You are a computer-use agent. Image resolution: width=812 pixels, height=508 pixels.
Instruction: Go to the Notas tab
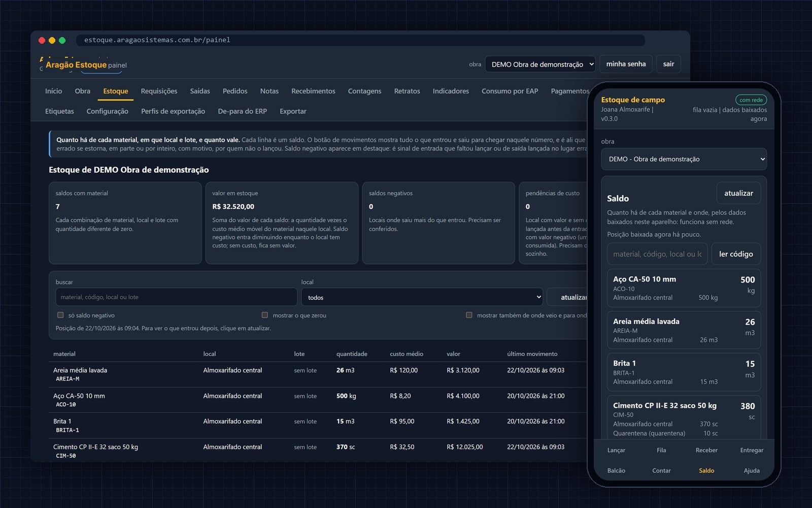tap(269, 91)
